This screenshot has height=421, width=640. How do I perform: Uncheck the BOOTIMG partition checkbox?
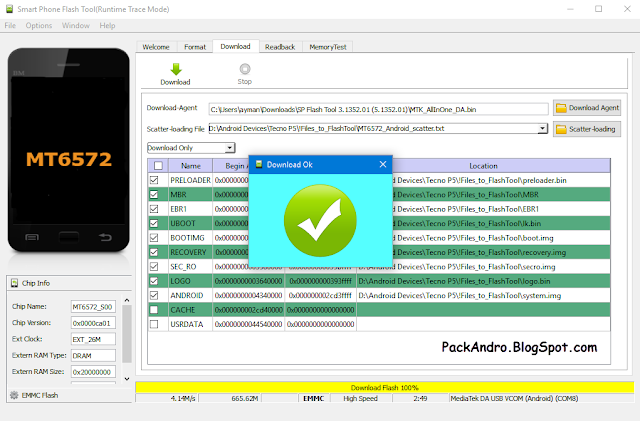[x=154, y=238]
